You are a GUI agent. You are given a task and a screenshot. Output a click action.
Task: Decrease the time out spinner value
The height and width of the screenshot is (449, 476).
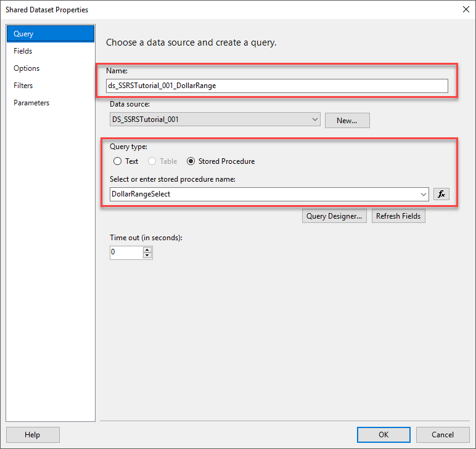[147, 255]
